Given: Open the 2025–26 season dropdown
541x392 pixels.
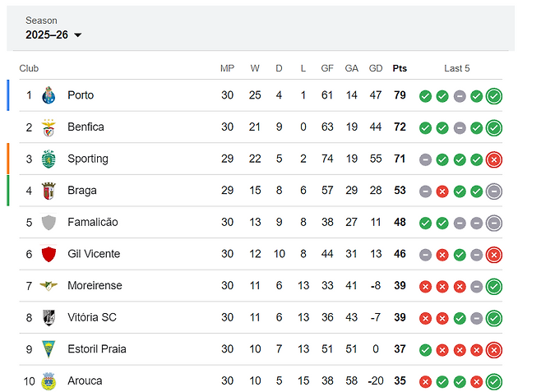Looking at the screenshot, I should (54, 35).
